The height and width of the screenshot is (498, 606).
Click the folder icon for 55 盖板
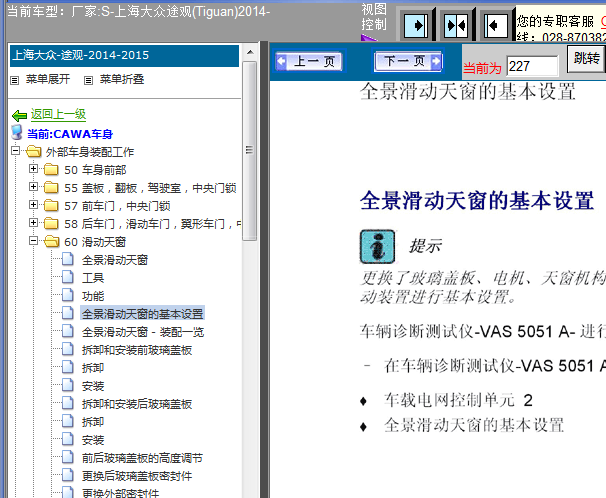51,187
